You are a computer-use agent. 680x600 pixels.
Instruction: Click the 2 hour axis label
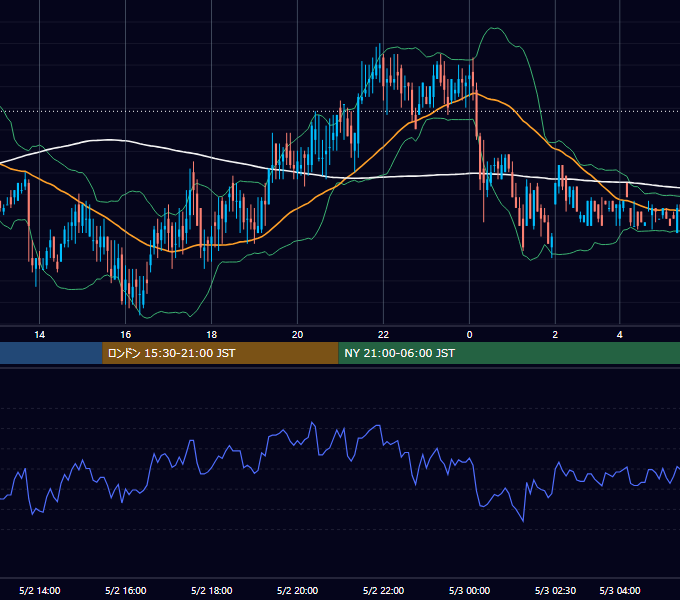(x=555, y=335)
